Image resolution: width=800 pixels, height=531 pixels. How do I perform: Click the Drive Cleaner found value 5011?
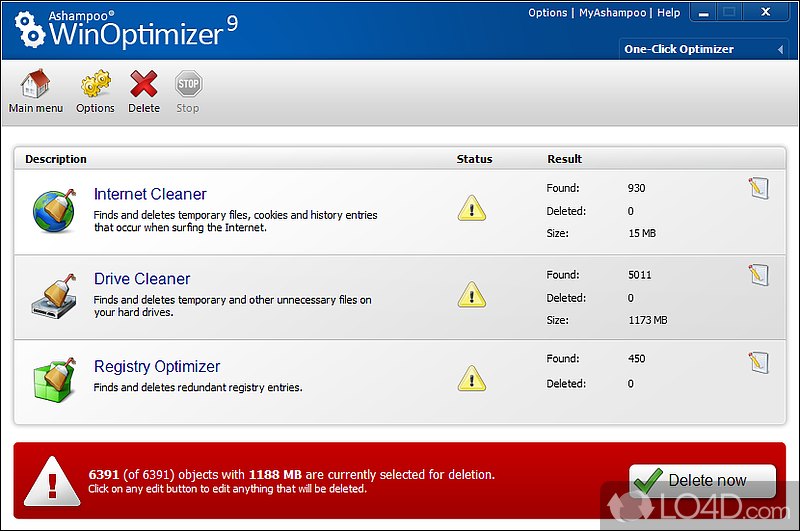(640, 275)
